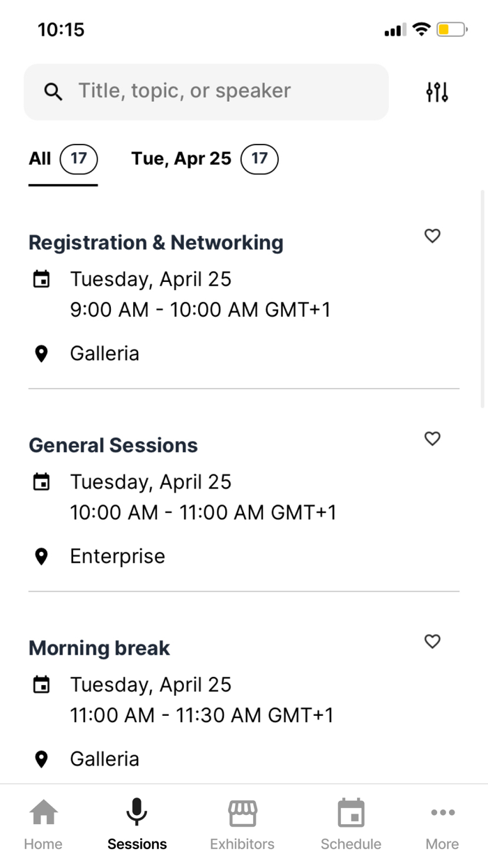This screenshot has width=488, height=868.
Task: Tap the search input field
Action: 206,91
